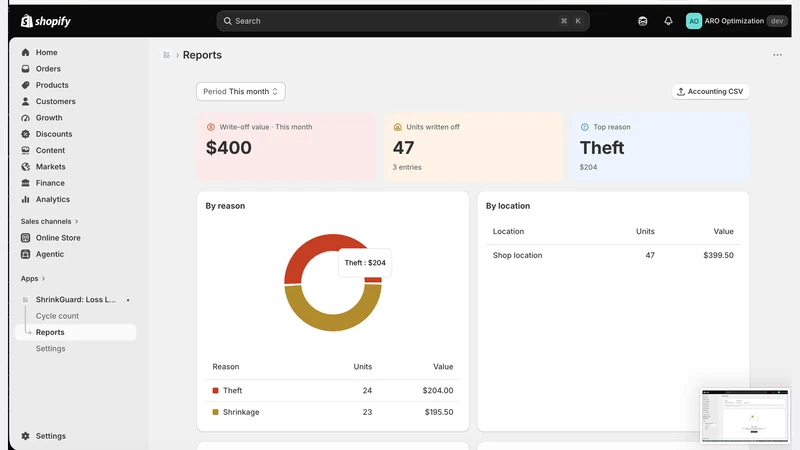Click the $204.00 Theft value

tap(438, 390)
